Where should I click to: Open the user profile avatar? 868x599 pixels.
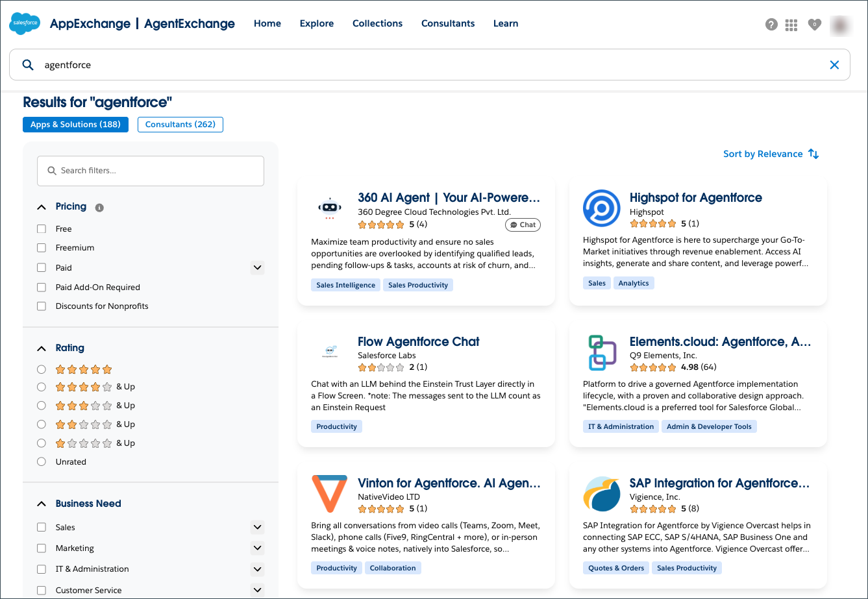[x=841, y=25]
